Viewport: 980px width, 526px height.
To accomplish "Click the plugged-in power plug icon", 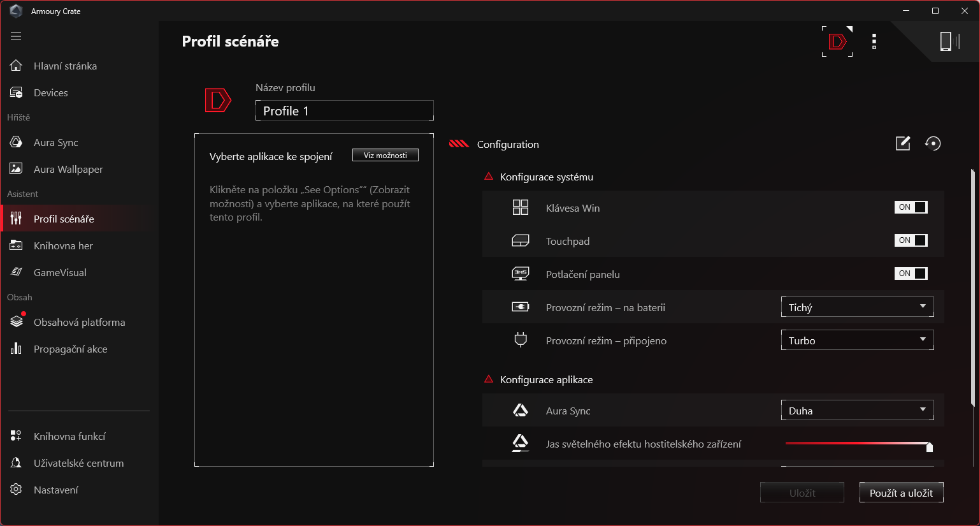I will pos(521,340).
